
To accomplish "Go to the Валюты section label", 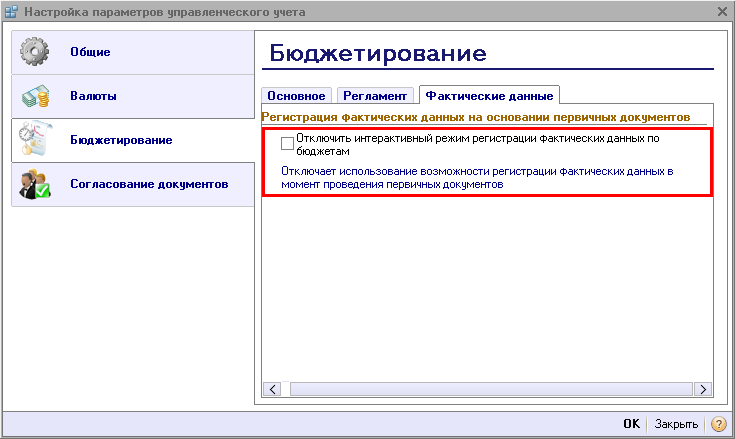I will (x=93, y=97).
